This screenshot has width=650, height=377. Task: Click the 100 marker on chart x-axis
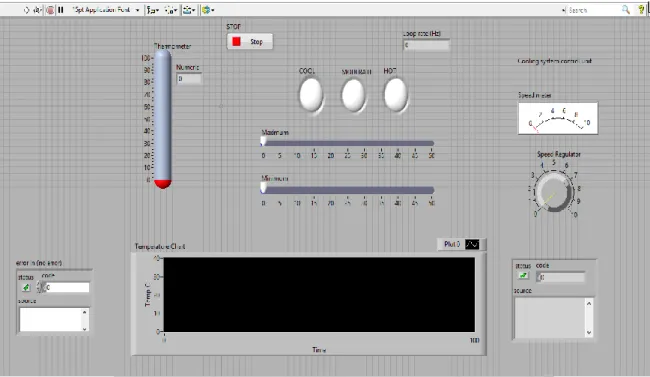pyautogui.click(x=474, y=340)
